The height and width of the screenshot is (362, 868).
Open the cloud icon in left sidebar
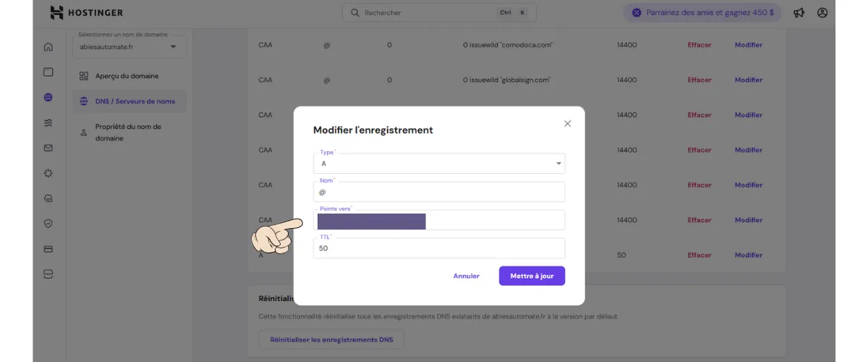coord(48,198)
